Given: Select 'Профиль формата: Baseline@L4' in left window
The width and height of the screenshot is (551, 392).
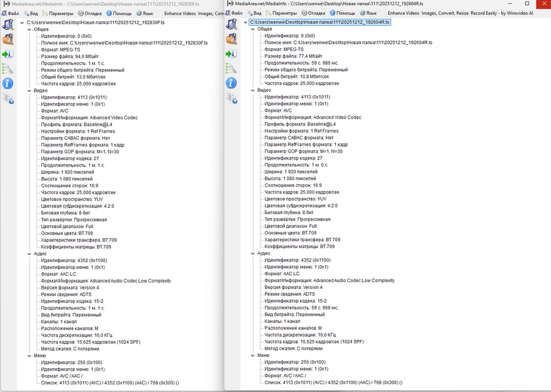Looking at the screenshot, I should [x=77, y=124].
